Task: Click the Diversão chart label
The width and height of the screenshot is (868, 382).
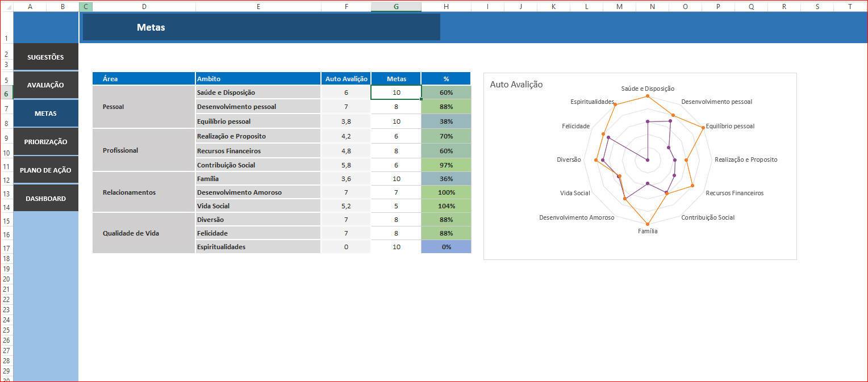Action: [x=569, y=160]
